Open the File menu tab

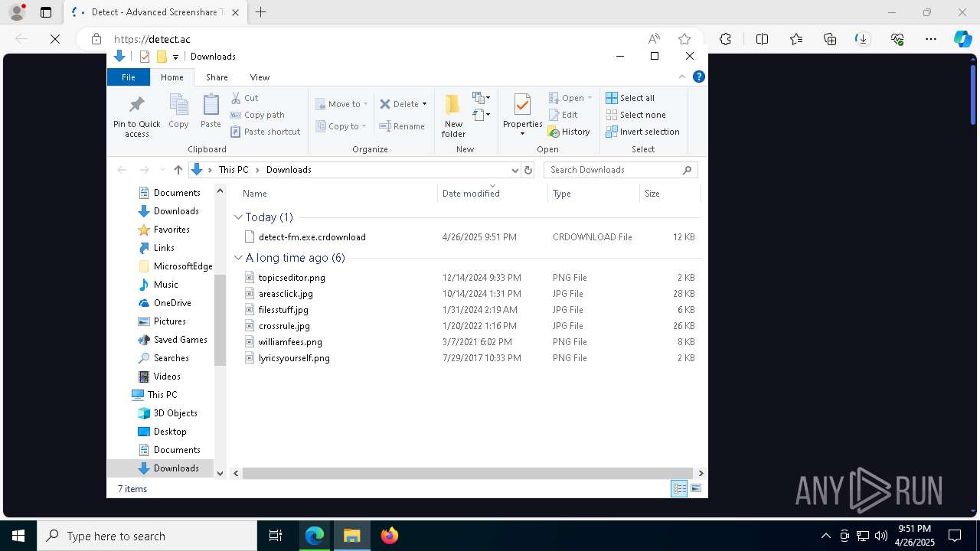[129, 77]
